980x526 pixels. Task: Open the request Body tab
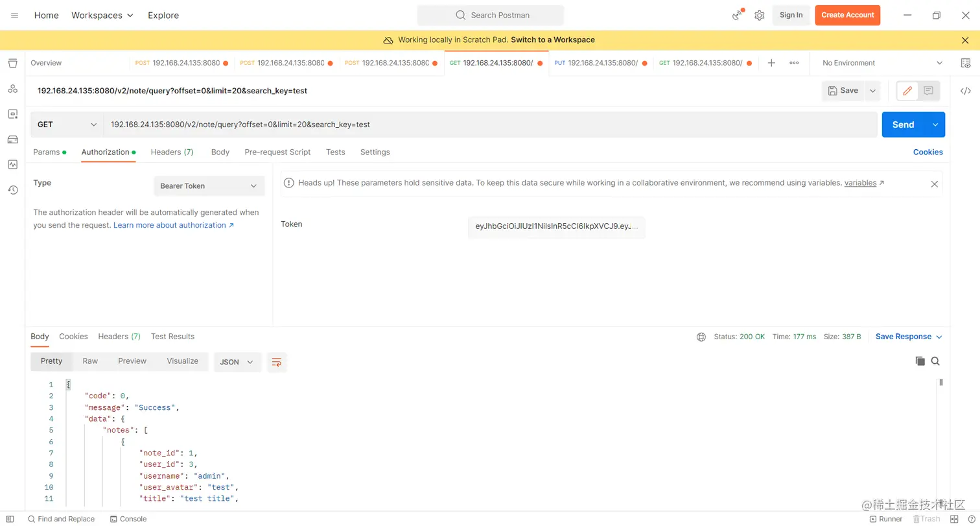coord(220,152)
